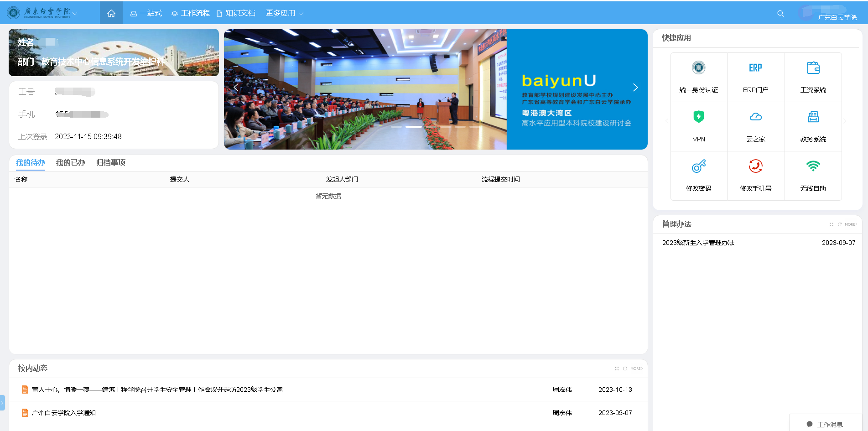Click the green VPN shield icon
Viewport: 868px width, 431px height.
[698, 117]
